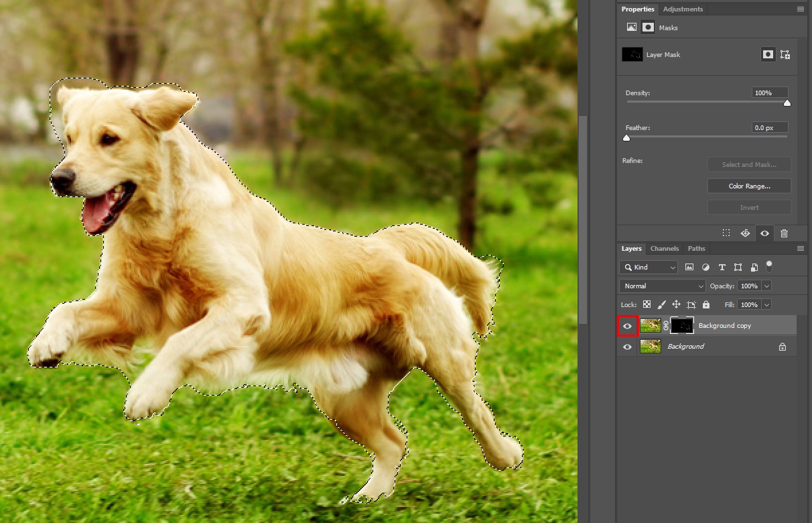Filter layers by type layers icon
Image resolution: width=812 pixels, height=523 pixels.
click(x=722, y=267)
